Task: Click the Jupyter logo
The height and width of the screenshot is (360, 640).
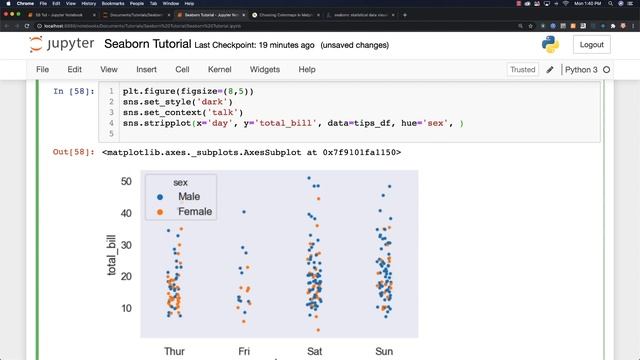Action: pos(62,44)
